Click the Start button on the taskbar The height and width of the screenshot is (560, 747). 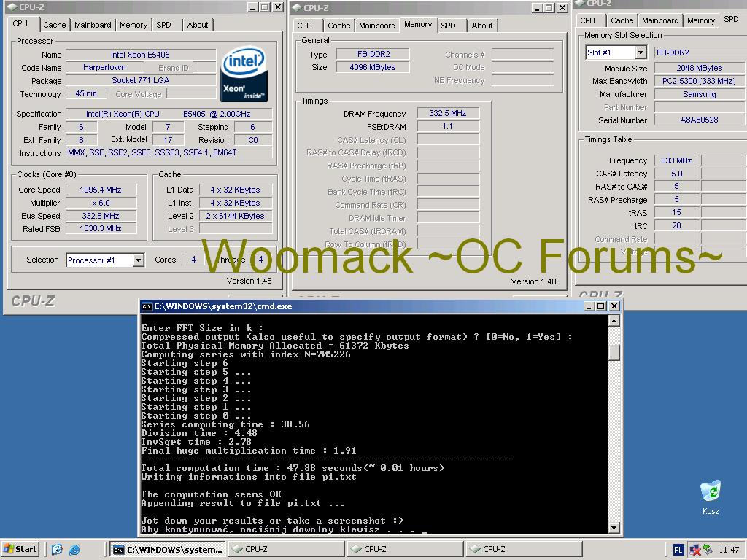point(20,549)
